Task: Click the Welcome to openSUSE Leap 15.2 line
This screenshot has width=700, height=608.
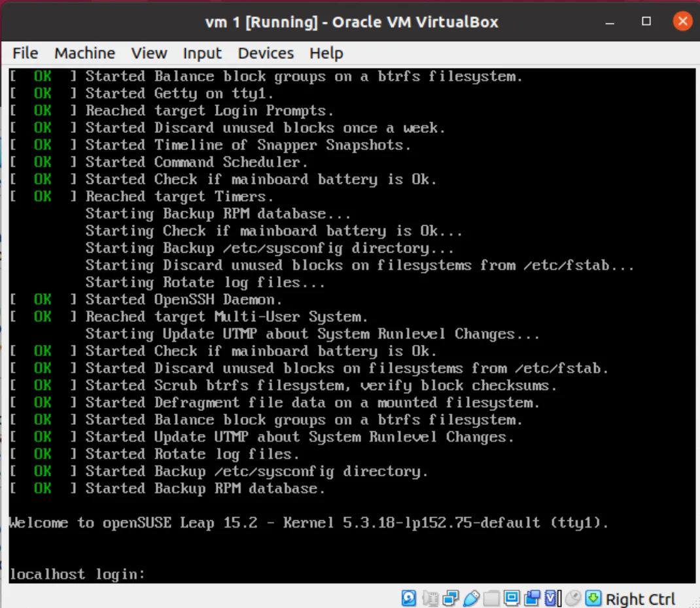Action: [x=309, y=523]
